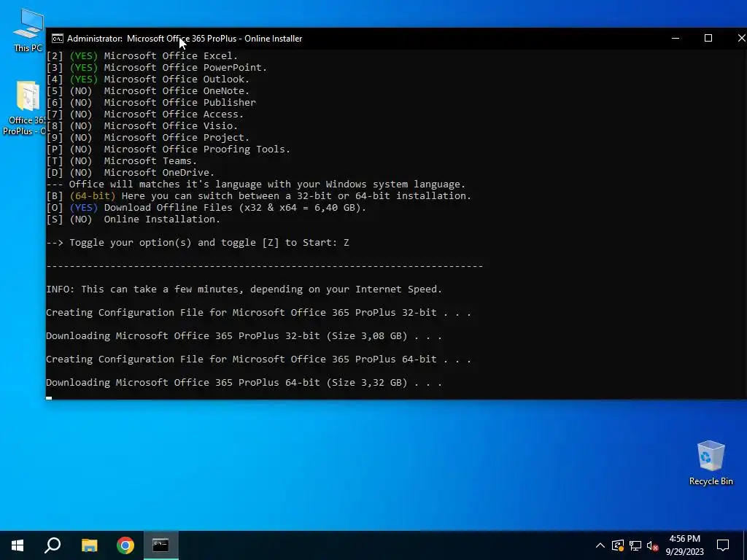
Task: Click the title bar text Online Installer
Action: (273, 39)
